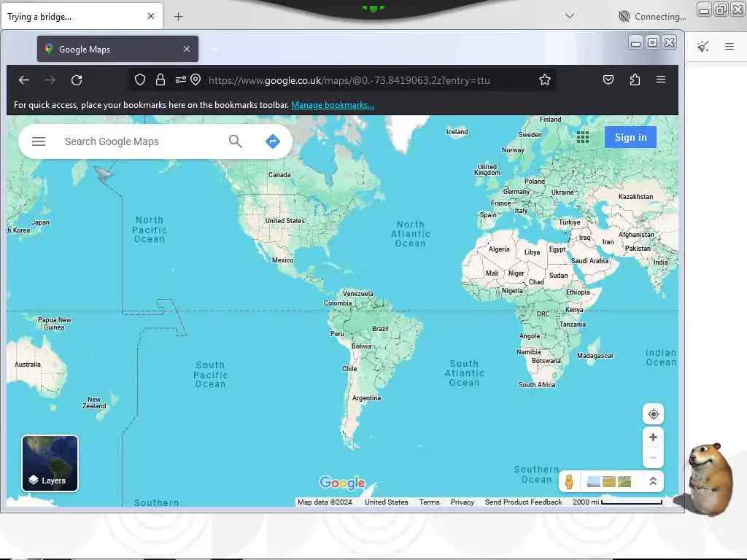
Task: Click the Brazil label on map
Action: 380,329
